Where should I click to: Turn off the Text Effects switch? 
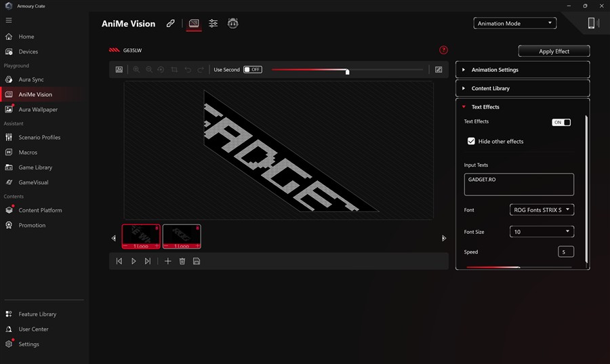point(561,123)
